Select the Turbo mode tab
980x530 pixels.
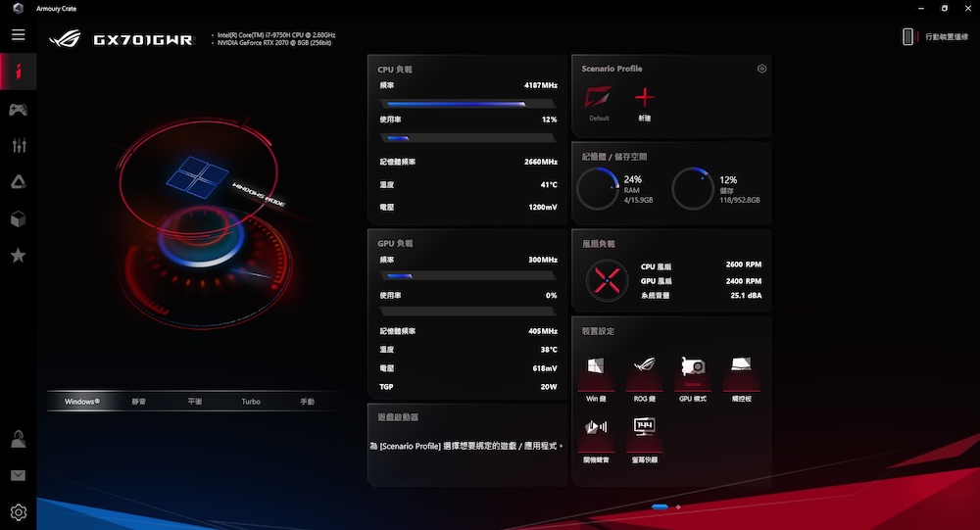coord(251,402)
